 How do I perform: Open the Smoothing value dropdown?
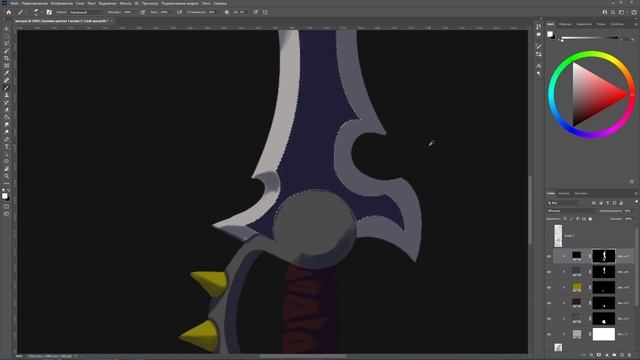click(213, 12)
